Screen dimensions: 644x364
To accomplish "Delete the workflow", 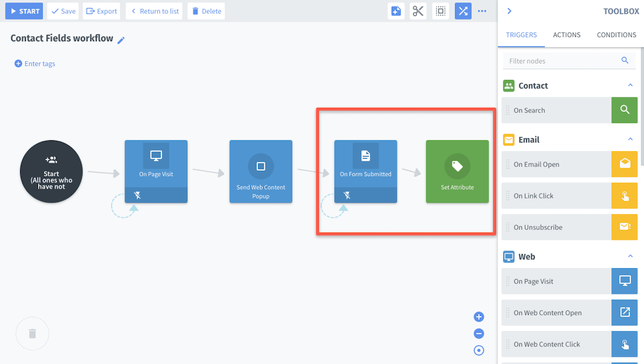I will [x=207, y=11].
